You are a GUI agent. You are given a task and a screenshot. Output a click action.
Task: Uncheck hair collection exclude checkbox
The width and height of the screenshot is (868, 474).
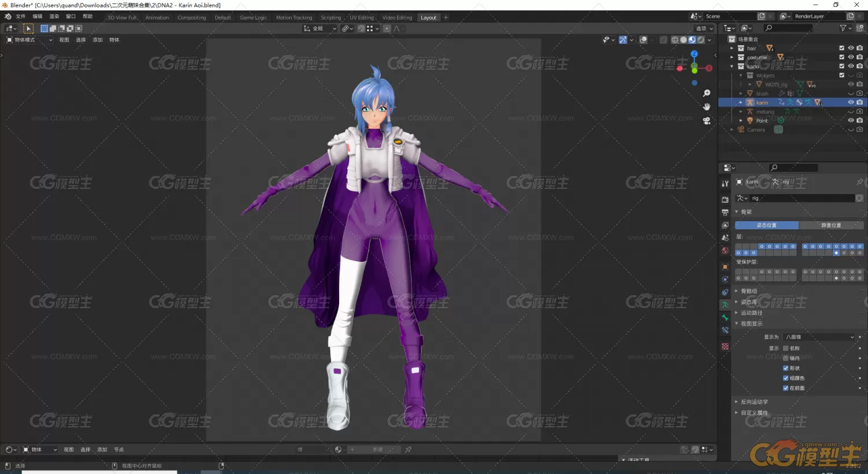(x=842, y=48)
